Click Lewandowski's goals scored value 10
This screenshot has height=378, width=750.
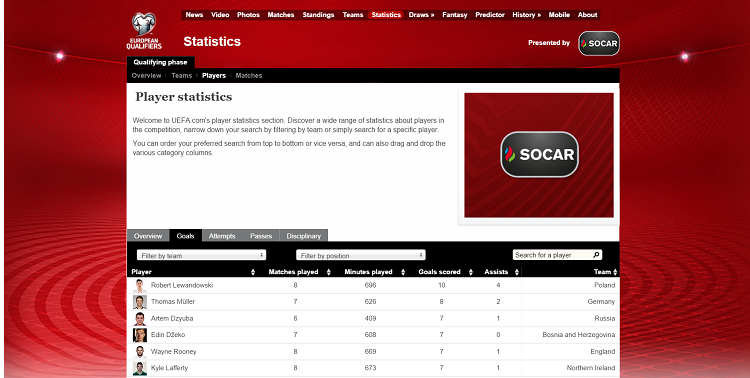tap(441, 285)
